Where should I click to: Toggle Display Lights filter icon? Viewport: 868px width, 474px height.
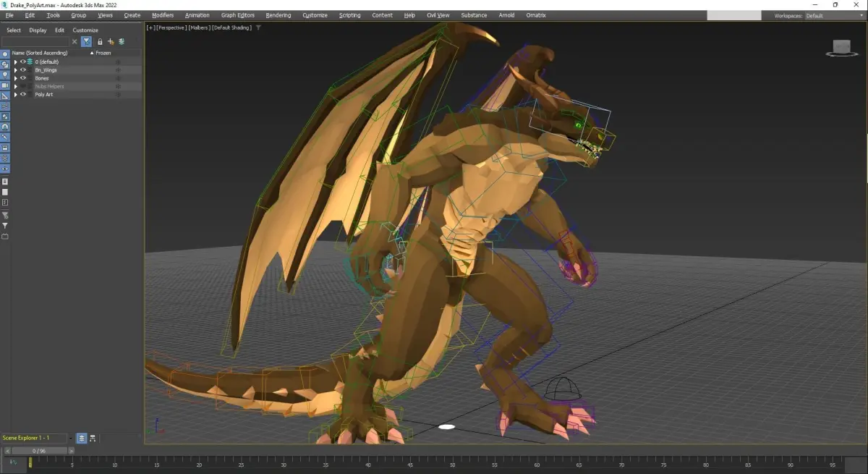pos(5,75)
